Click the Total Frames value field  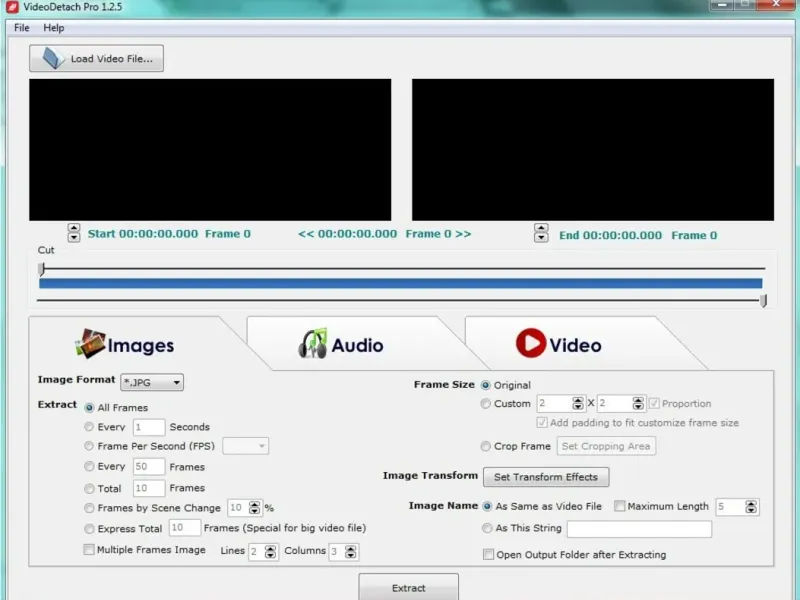(x=149, y=488)
